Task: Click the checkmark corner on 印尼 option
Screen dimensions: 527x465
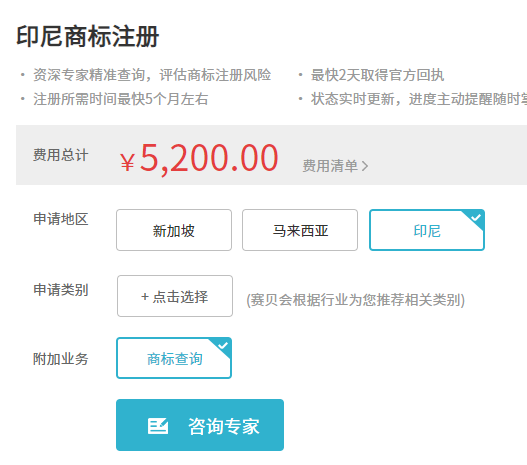Action: pos(475,218)
